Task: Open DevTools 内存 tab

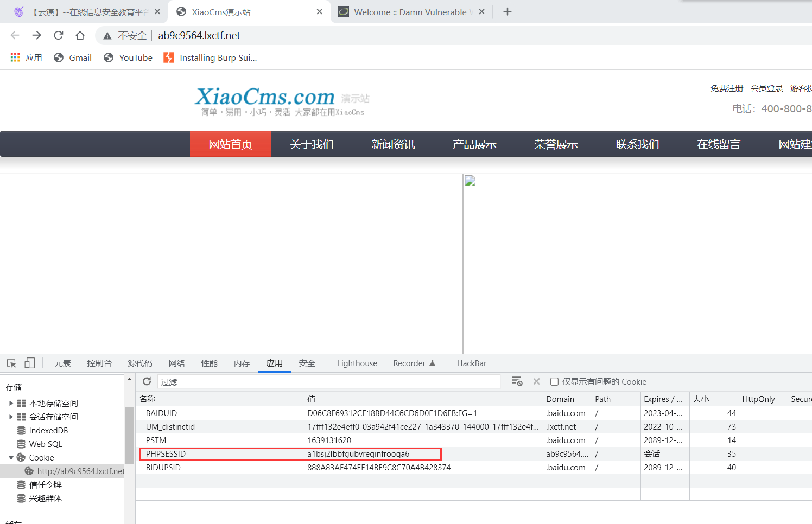Action: (x=242, y=363)
